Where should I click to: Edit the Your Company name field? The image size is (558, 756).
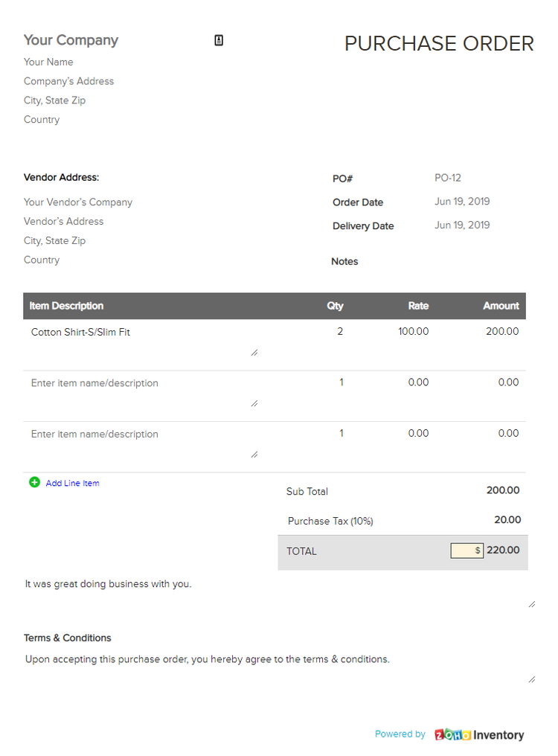pos(71,39)
